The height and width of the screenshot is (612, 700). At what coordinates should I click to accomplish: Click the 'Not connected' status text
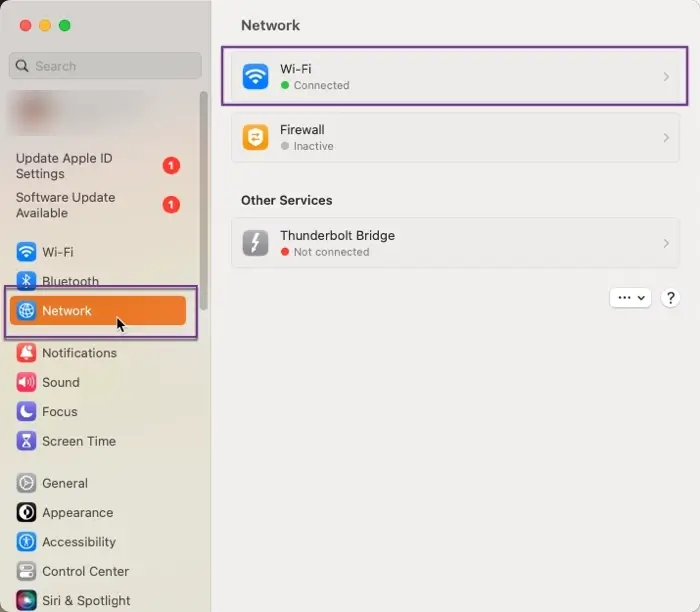[x=331, y=252]
